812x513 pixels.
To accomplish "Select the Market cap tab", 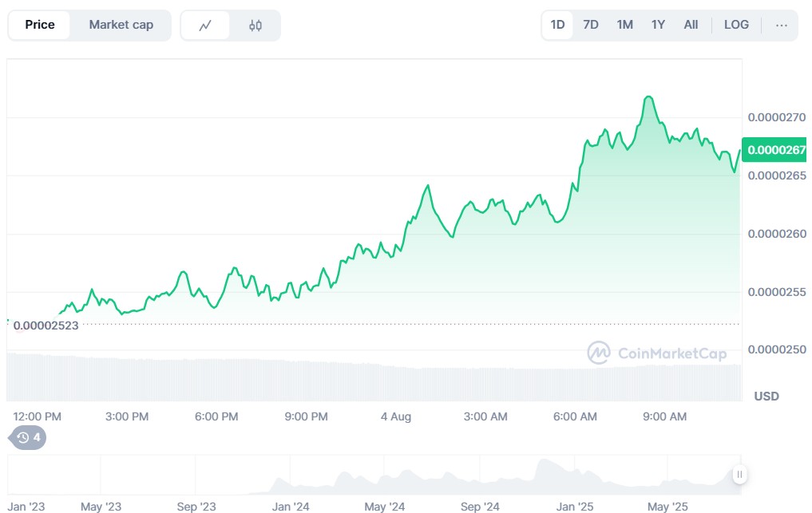I will point(121,25).
